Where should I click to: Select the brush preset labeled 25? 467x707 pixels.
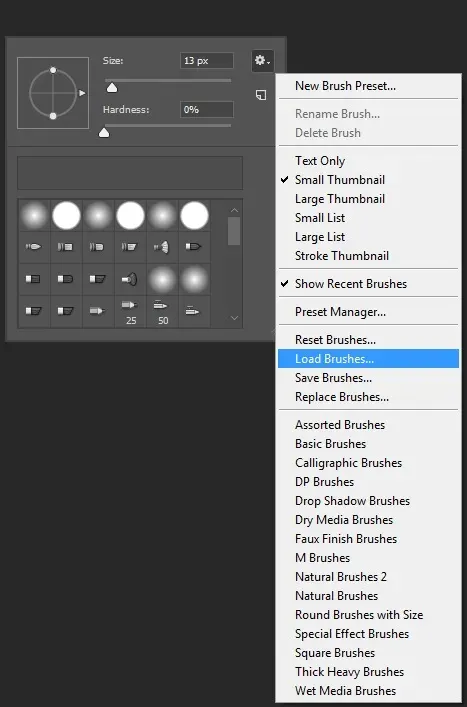pyautogui.click(x=130, y=312)
